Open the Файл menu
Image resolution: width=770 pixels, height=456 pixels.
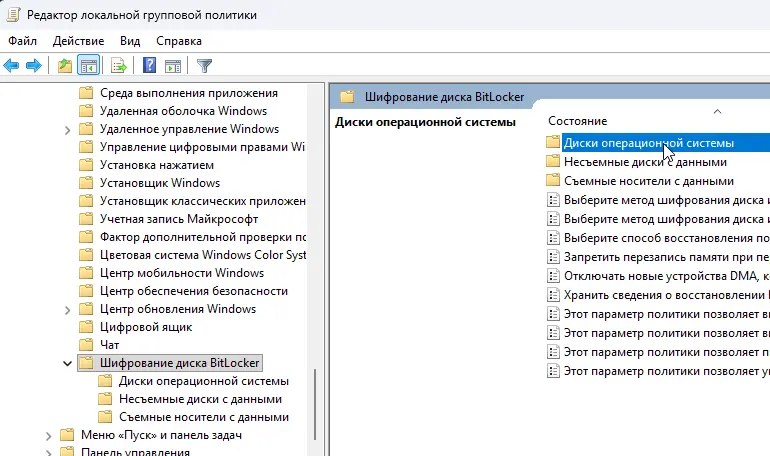[22, 41]
